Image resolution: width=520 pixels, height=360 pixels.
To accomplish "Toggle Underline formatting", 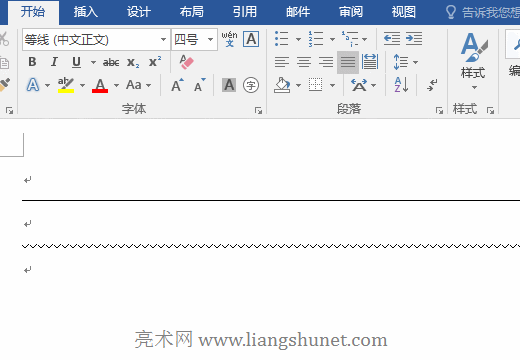I will tap(76, 62).
